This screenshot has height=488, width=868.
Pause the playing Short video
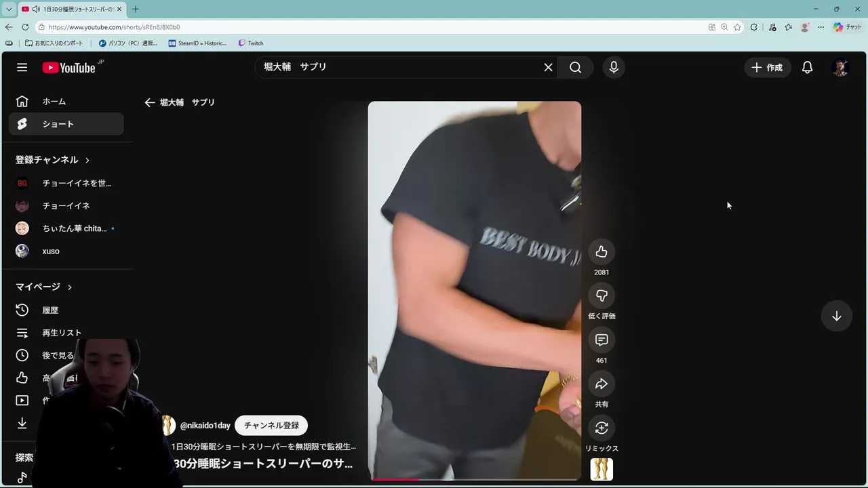coord(475,291)
